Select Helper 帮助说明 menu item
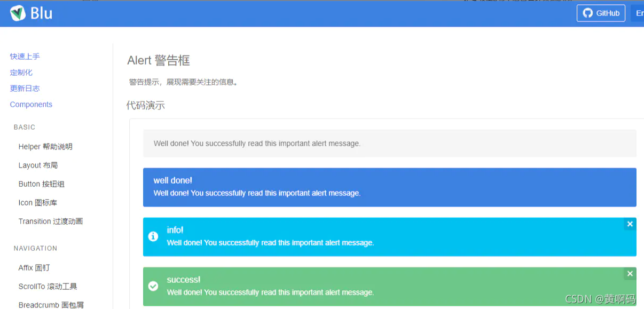This screenshot has height=309, width=644. [x=45, y=147]
